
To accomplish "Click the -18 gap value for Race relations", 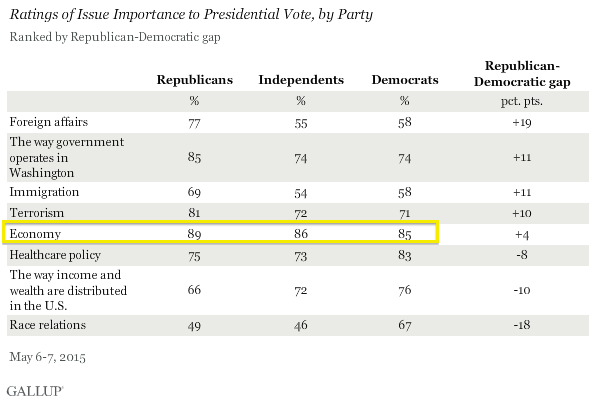I will click(x=522, y=325).
